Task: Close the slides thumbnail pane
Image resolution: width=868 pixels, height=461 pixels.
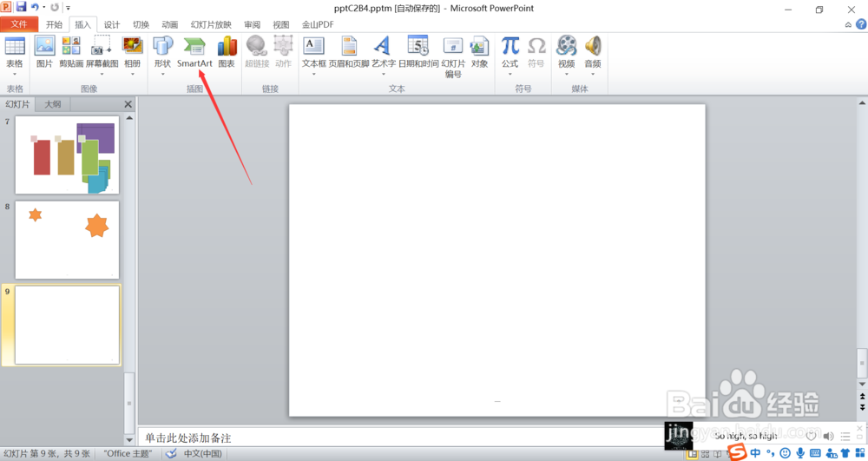Action: [128, 104]
